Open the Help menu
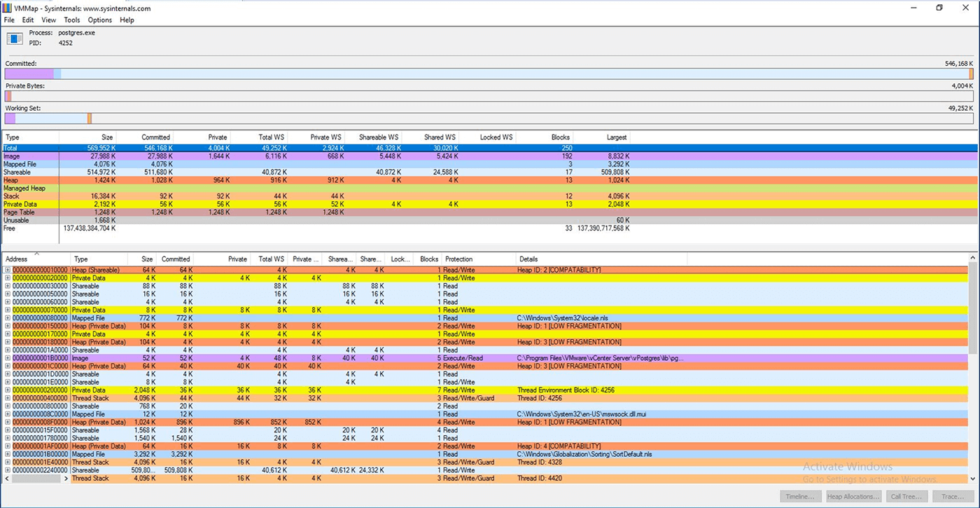 [x=127, y=20]
